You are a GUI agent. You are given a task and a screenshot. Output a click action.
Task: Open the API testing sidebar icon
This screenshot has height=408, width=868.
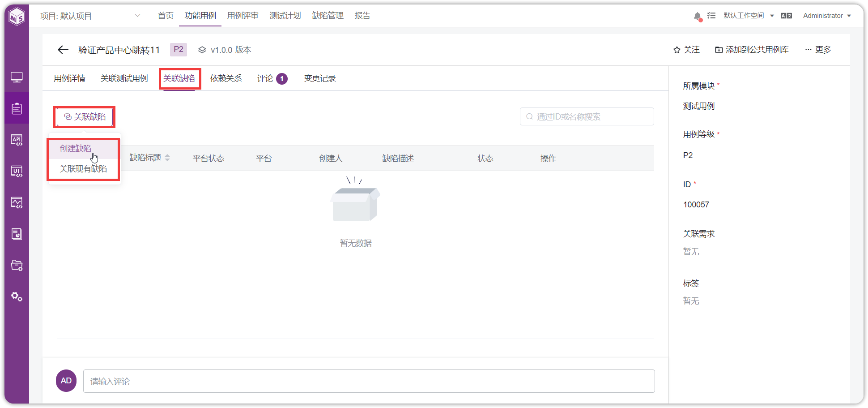(x=17, y=140)
